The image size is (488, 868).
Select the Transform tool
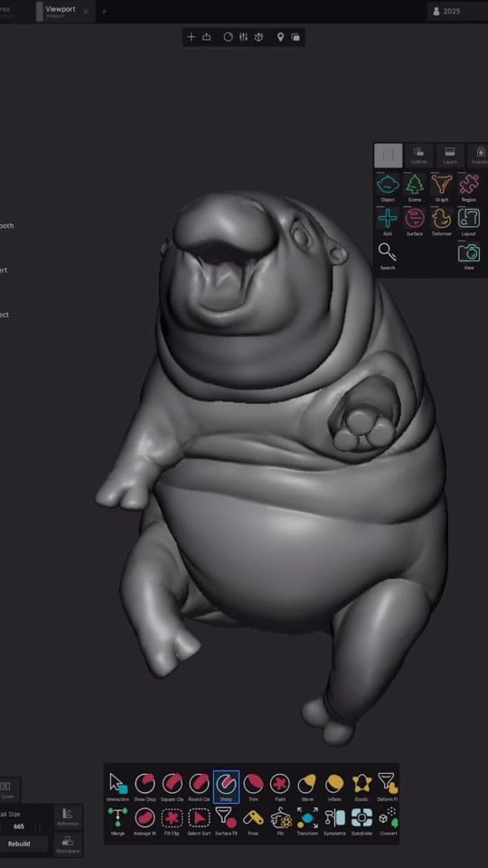pyautogui.click(x=307, y=820)
